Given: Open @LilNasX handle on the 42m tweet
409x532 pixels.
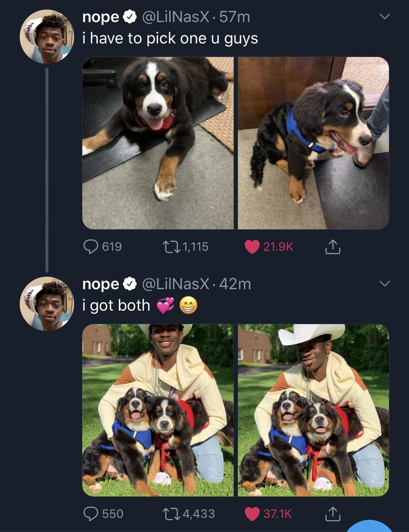Looking at the screenshot, I should (175, 284).
